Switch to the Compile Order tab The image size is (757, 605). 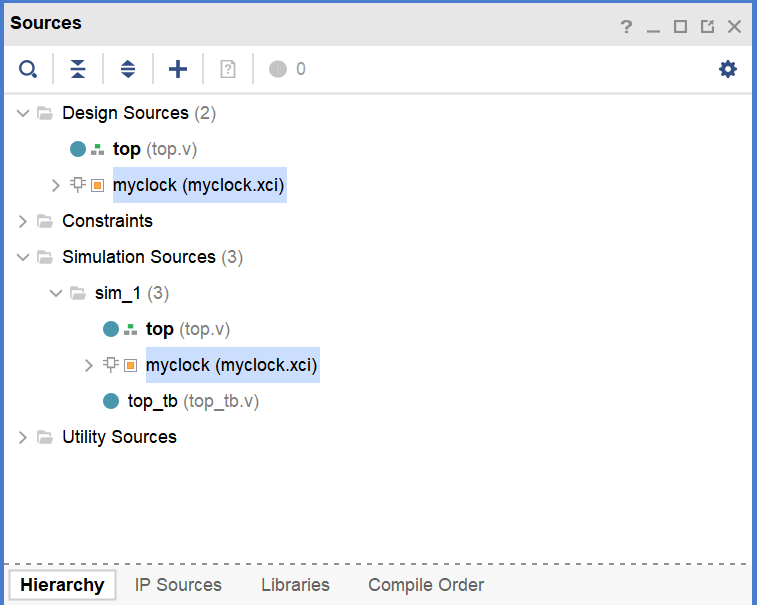[426, 585]
